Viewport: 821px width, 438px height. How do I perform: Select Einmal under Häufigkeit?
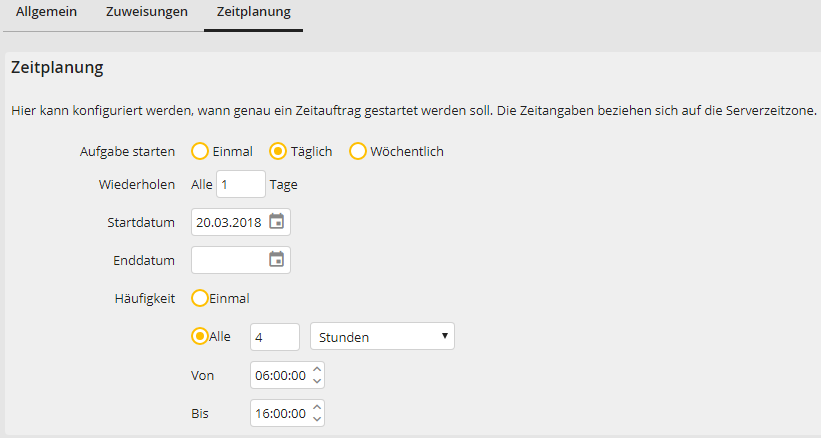point(200,298)
